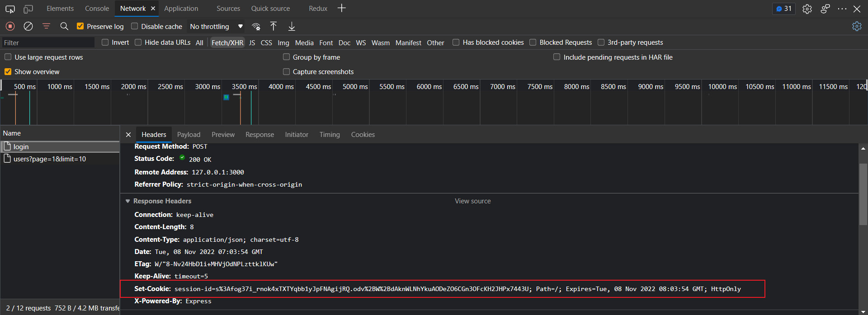Toggle device emulation icon
Viewport: 868px width, 315px height.
(x=28, y=9)
